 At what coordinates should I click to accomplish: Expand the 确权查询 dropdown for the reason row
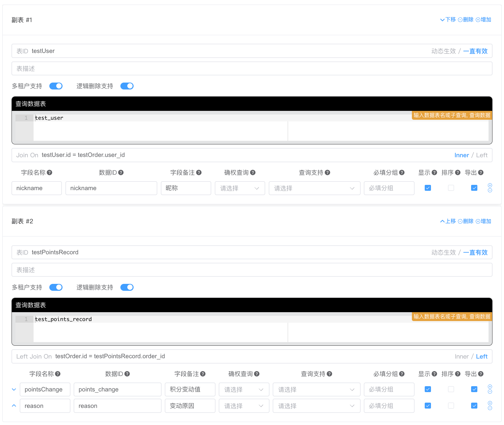tap(244, 406)
